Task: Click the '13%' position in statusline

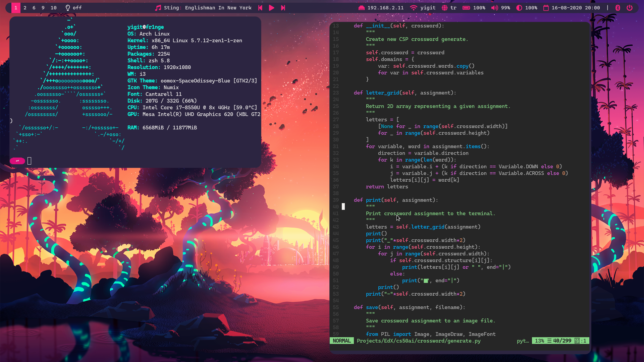Action: coord(539,341)
